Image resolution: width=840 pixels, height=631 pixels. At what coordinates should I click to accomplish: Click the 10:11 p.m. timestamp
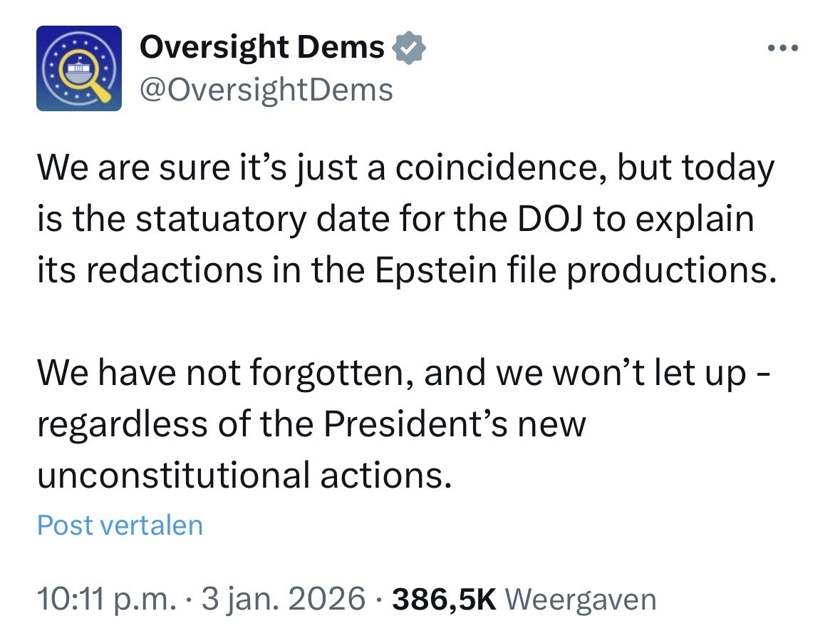(105, 600)
